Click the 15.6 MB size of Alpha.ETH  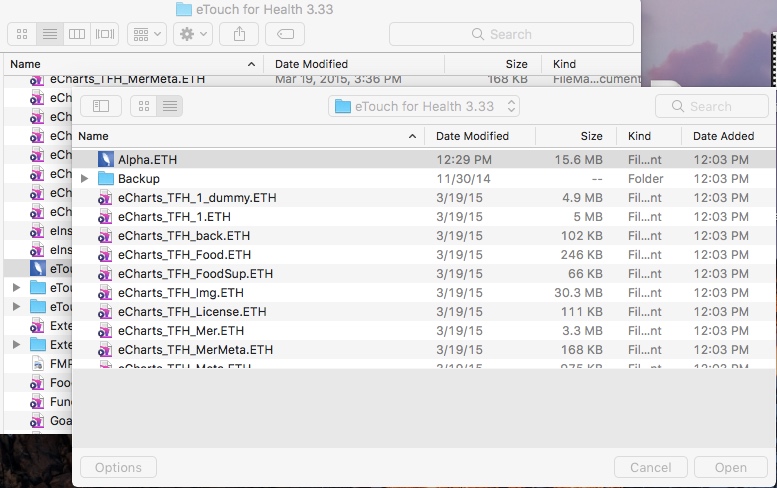click(578, 160)
